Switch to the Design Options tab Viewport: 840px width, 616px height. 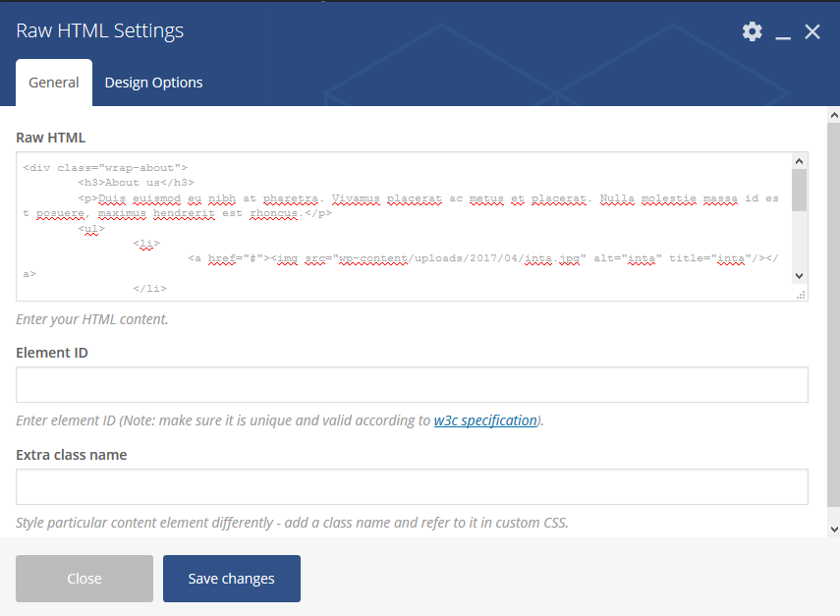[x=153, y=83]
